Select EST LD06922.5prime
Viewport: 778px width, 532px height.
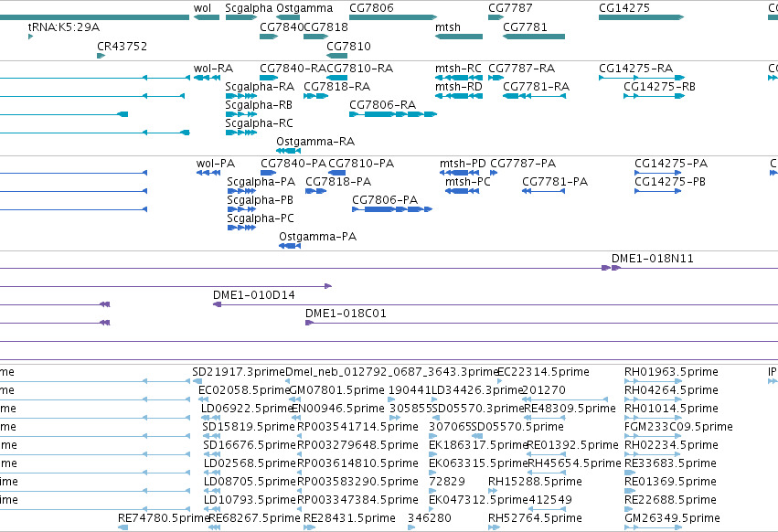[x=247, y=409]
